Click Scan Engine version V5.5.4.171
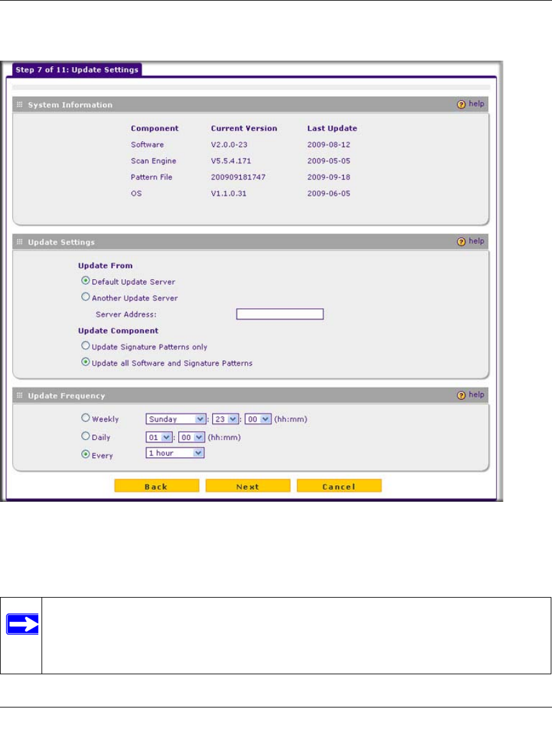This screenshot has width=552, height=756. click(231, 161)
